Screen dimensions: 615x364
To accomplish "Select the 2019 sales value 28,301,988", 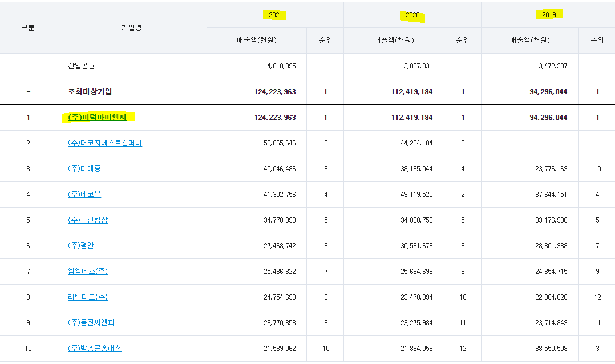I will pos(551,246).
